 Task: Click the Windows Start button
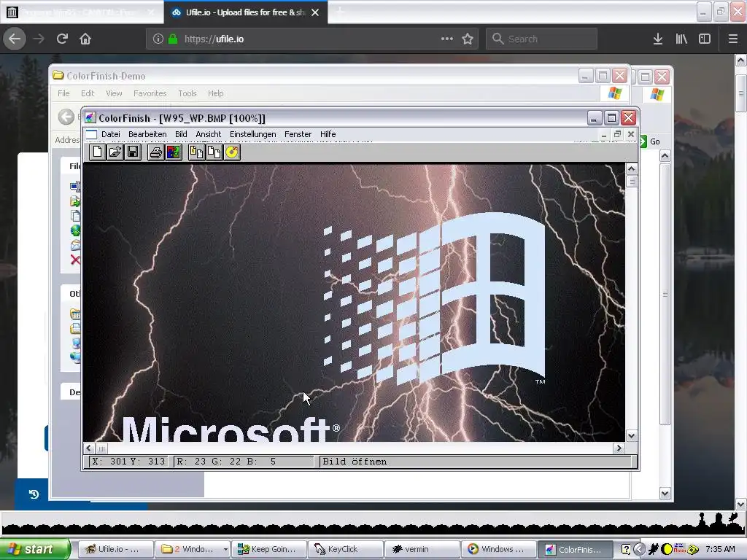(x=35, y=549)
